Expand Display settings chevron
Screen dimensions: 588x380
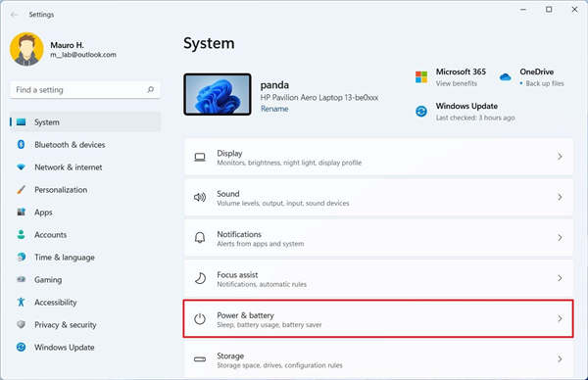pyautogui.click(x=560, y=157)
